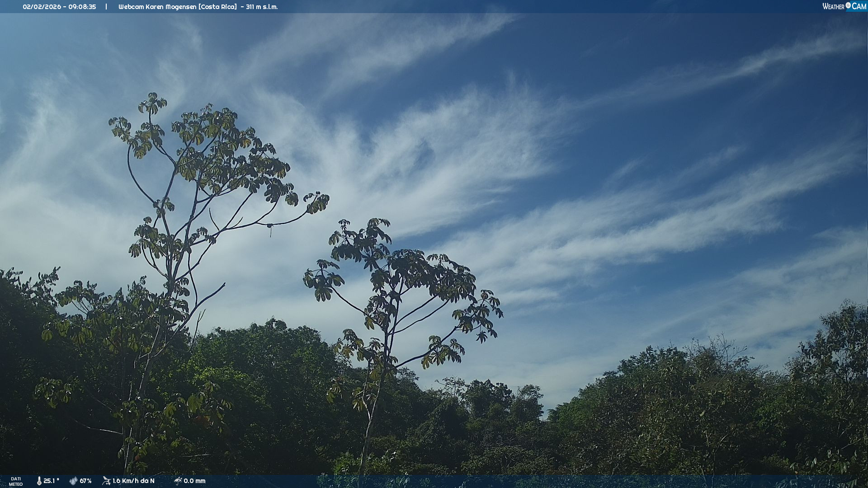Click the 25.1° temperature reading
868x488 pixels.
[51, 481]
